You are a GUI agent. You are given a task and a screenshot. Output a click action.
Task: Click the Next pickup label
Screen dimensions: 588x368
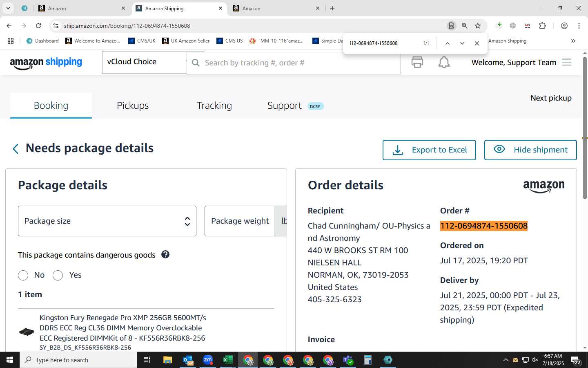(551, 98)
